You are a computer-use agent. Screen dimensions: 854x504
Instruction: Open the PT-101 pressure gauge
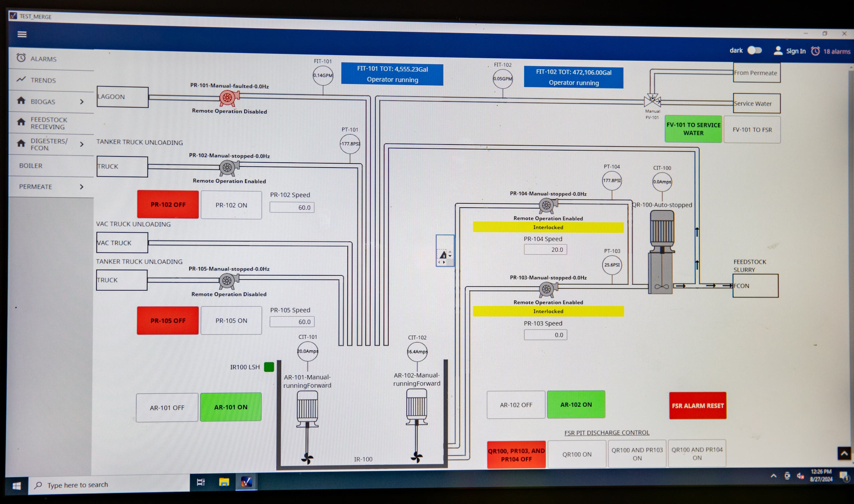(350, 144)
